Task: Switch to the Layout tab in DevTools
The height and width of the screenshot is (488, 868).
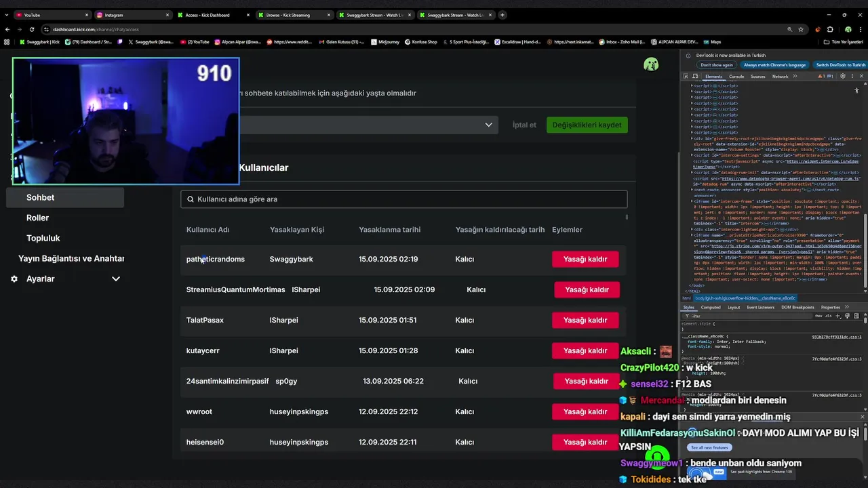Action: [x=734, y=307]
